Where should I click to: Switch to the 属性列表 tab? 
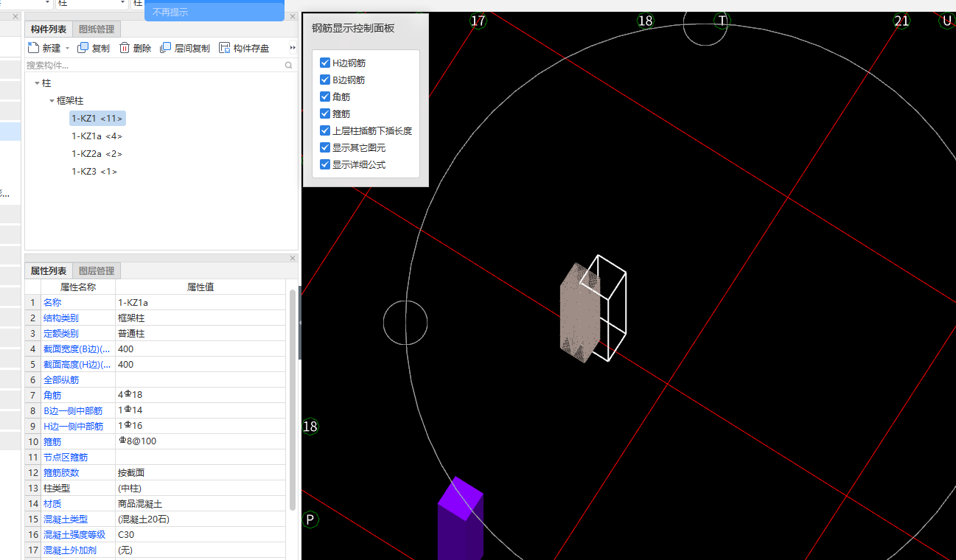point(49,271)
